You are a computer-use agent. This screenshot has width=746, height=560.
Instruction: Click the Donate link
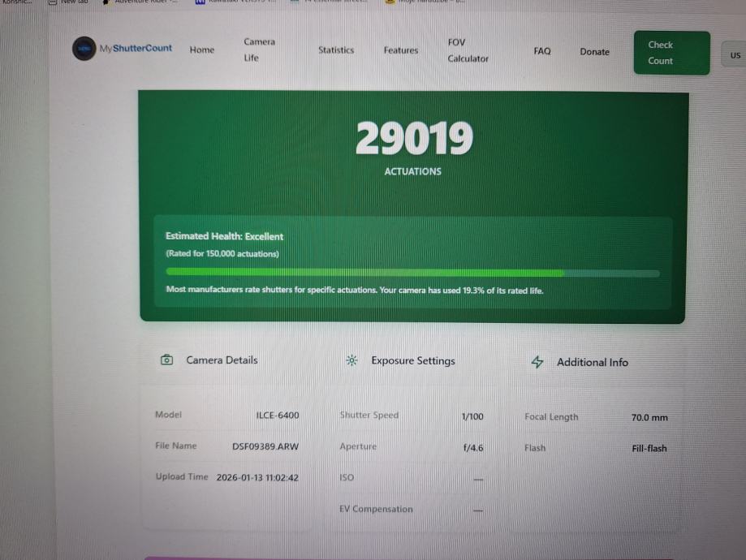click(x=595, y=51)
